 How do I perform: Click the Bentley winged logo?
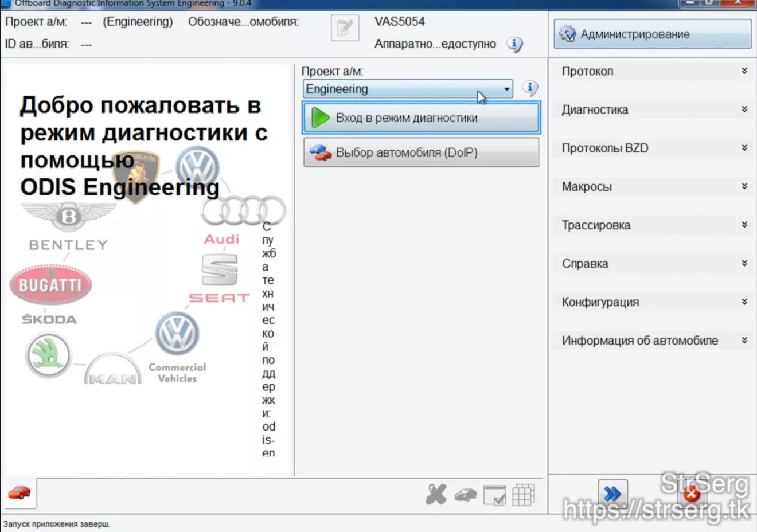pyautogui.click(x=69, y=216)
